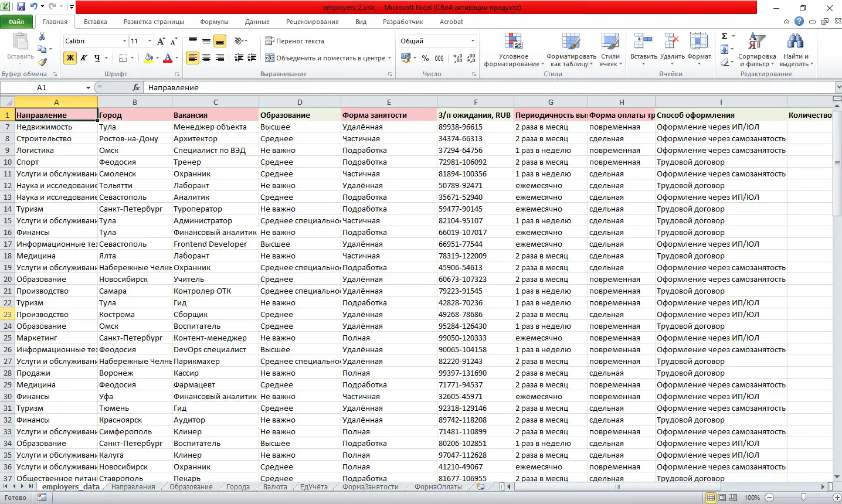The height and width of the screenshot is (504, 842).
Task: Click the AutoSum sigma icon
Action: [725, 36]
